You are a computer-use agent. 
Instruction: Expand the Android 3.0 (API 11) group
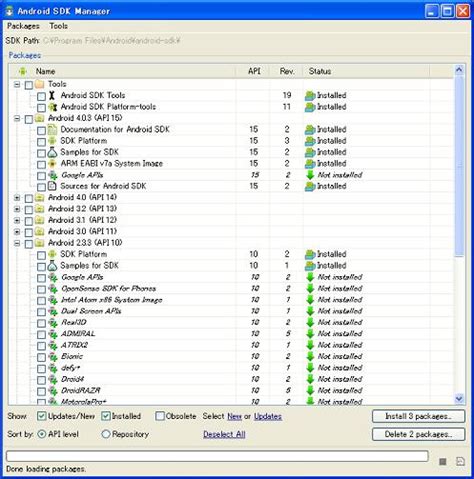[17, 232]
